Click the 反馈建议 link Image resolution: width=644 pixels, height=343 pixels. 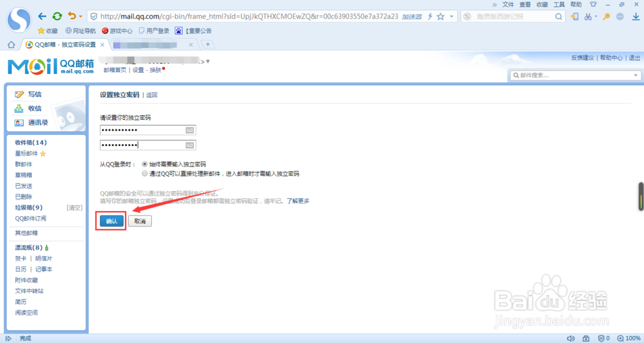click(582, 58)
